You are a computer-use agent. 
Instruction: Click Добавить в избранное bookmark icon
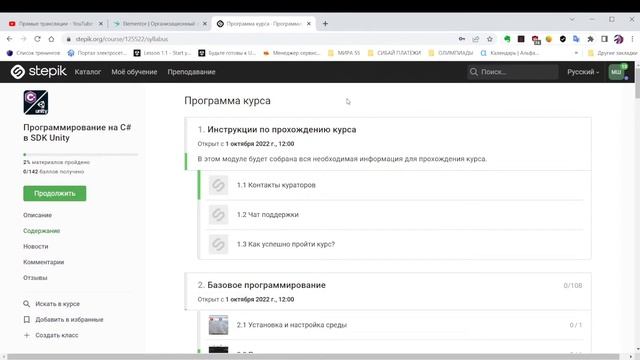(x=27, y=320)
